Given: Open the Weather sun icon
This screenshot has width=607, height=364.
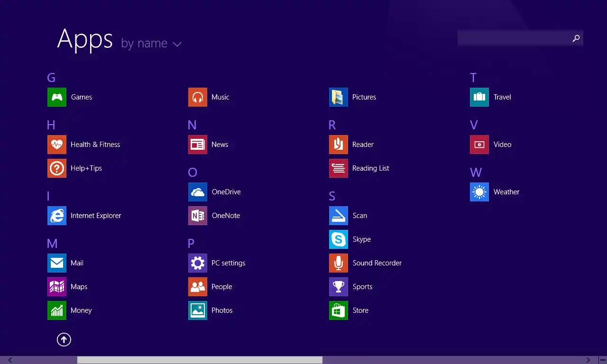Looking at the screenshot, I should [479, 192].
